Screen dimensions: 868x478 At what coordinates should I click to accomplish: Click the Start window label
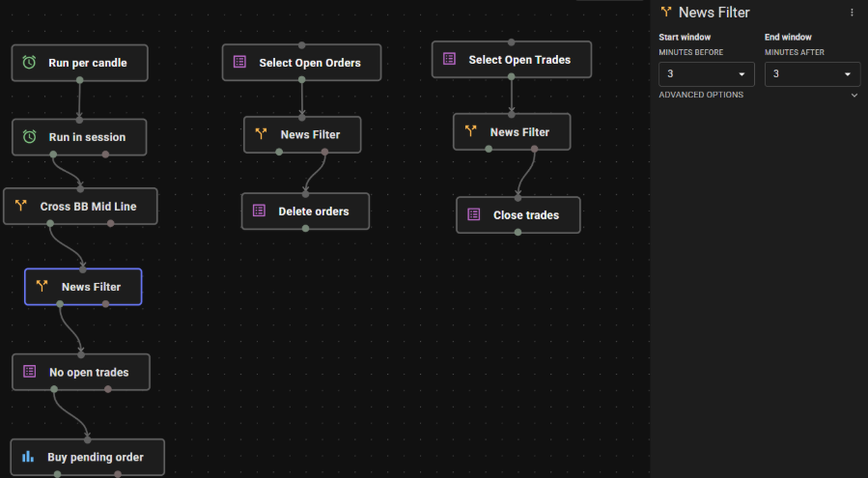tap(685, 37)
